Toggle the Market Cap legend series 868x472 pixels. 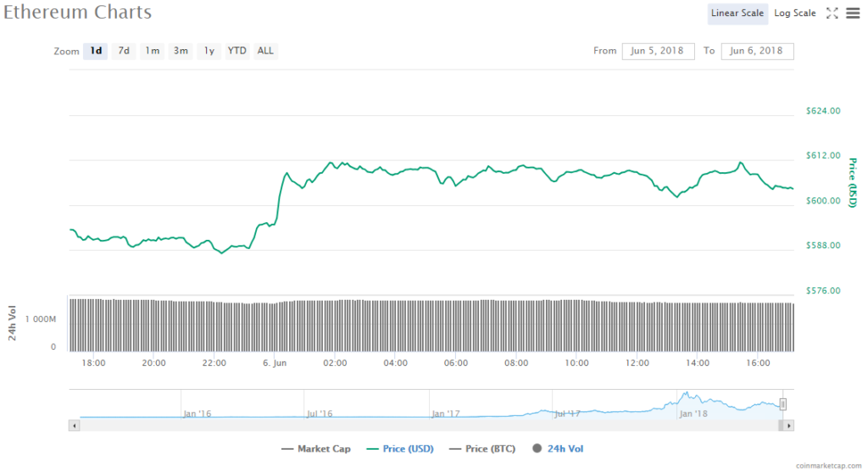coord(316,448)
